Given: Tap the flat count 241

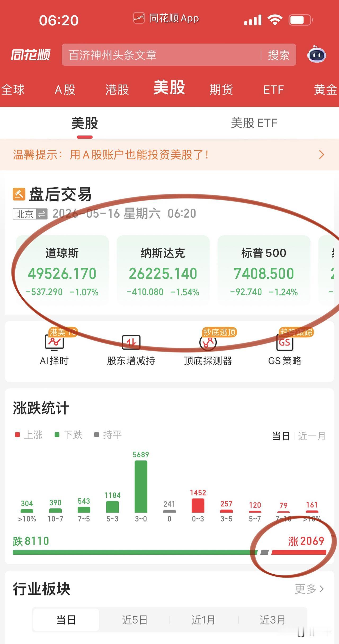Looking at the screenshot, I should click(169, 504).
